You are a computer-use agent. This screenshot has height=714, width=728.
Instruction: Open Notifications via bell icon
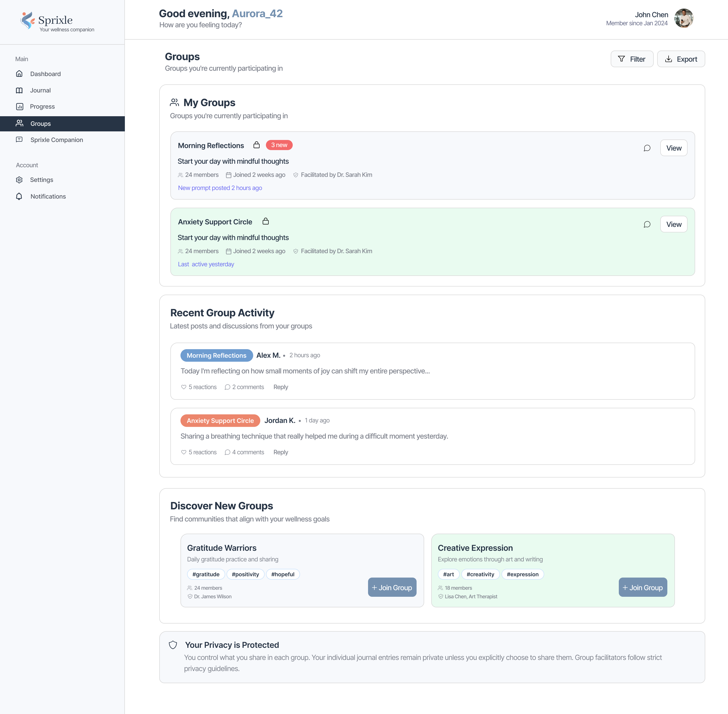[19, 197]
